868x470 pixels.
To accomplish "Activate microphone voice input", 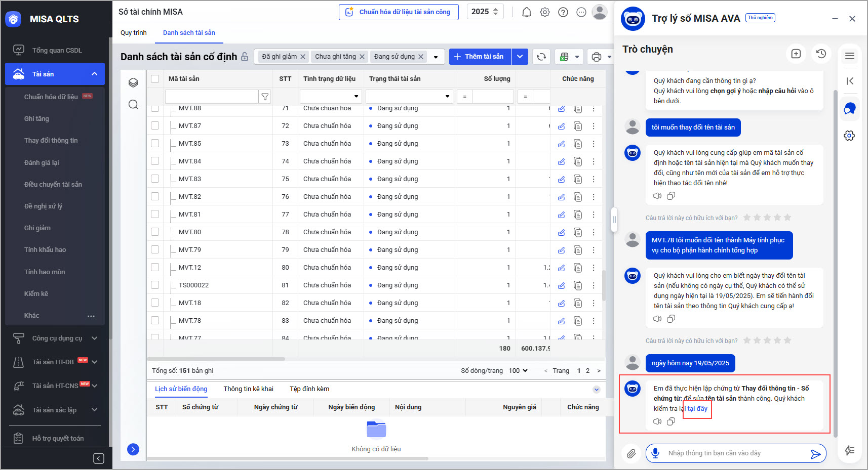I will 655,453.
